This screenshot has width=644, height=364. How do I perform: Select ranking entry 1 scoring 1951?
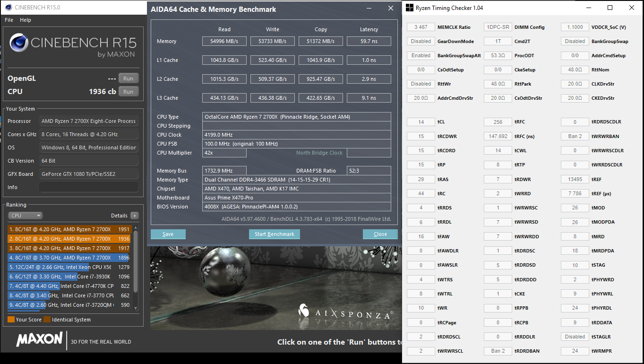(x=69, y=229)
